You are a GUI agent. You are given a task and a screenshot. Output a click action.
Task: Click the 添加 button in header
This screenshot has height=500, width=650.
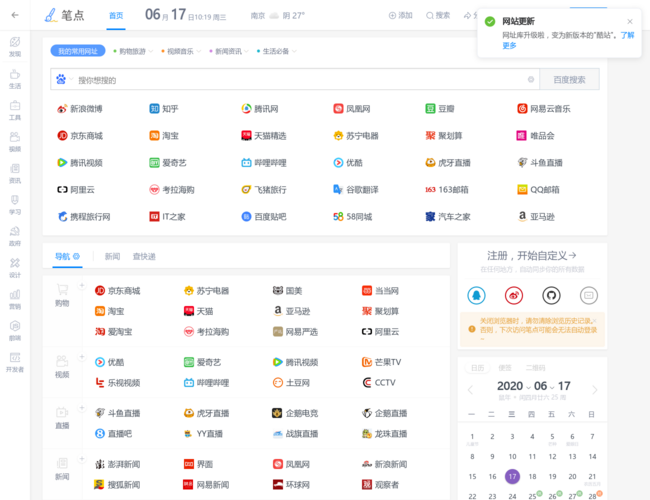tap(400, 15)
